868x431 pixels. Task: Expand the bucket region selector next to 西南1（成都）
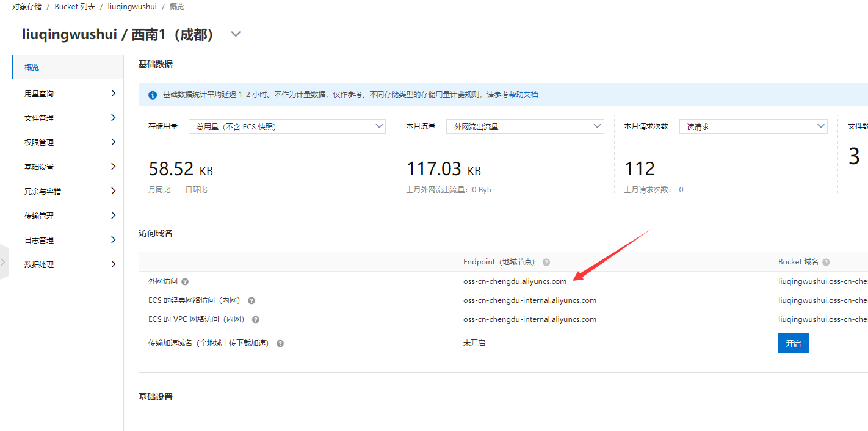click(x=235, y=35)
